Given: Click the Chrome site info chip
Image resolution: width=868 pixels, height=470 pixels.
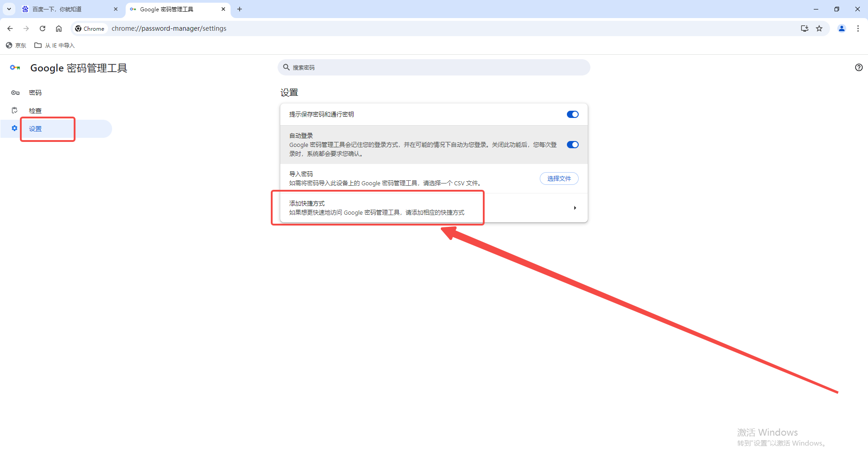Looking at the screenshot, I should (90, 28).
